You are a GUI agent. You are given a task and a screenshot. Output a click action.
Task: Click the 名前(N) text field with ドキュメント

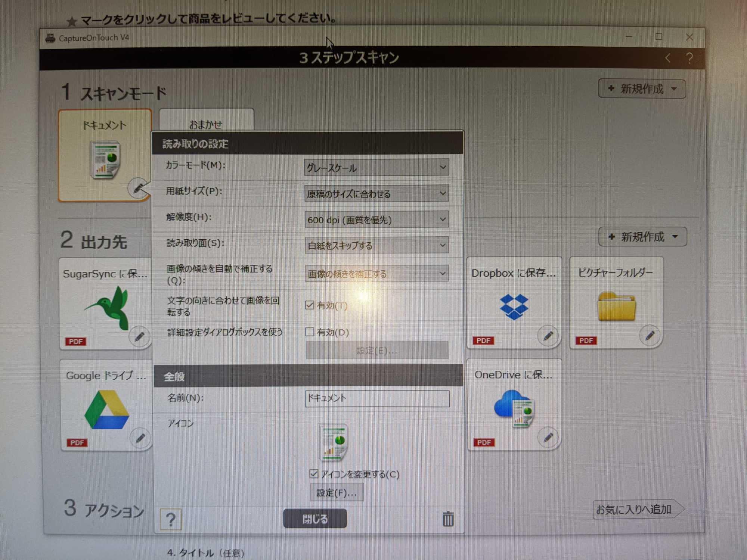coord(377,398)
